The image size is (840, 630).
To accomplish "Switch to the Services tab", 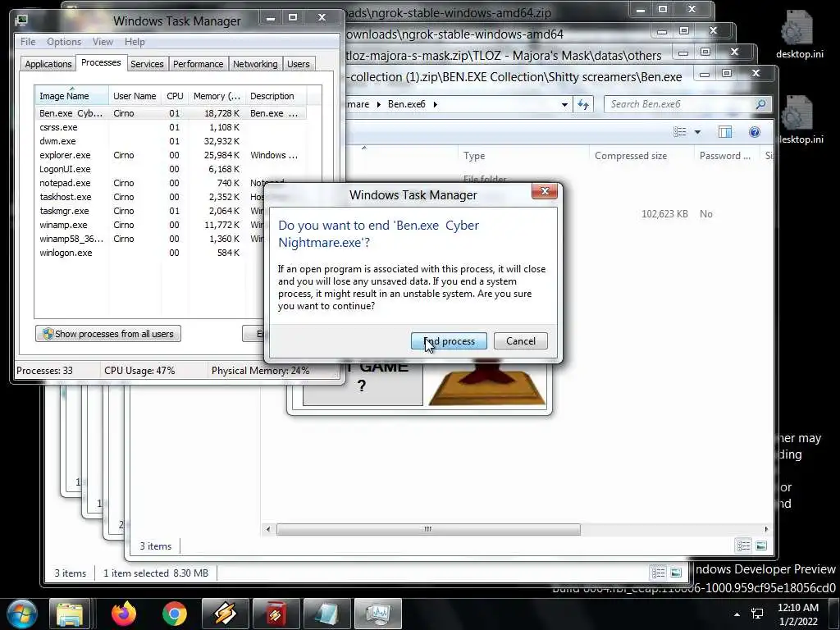I will point(147,64).
